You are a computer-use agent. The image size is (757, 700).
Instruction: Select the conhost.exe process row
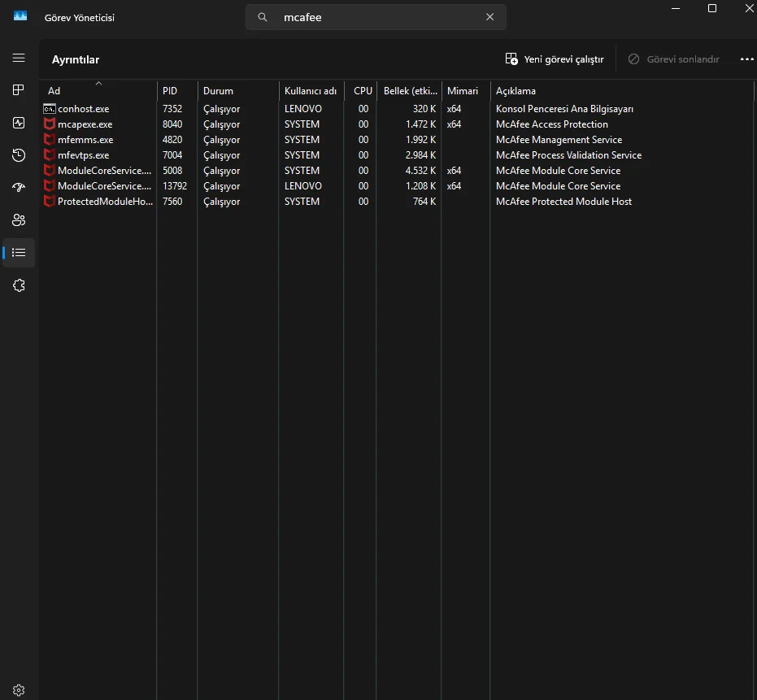tap(84, 109)
